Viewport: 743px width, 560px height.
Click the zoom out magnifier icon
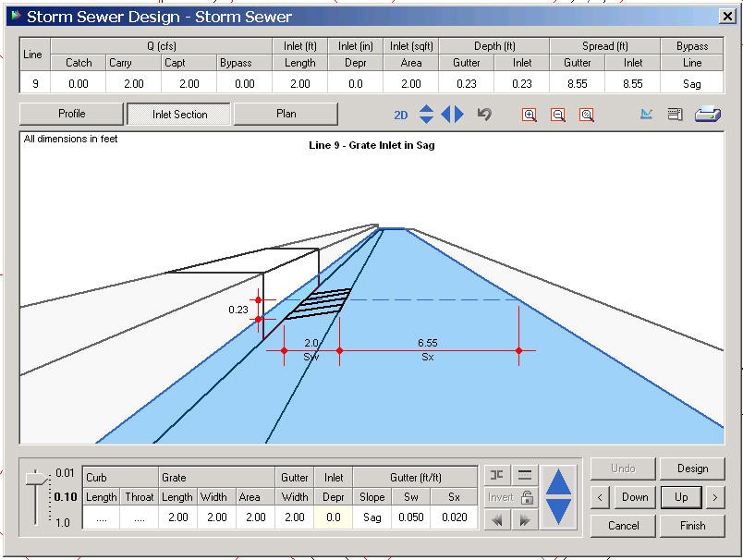[x=557, y=115]
